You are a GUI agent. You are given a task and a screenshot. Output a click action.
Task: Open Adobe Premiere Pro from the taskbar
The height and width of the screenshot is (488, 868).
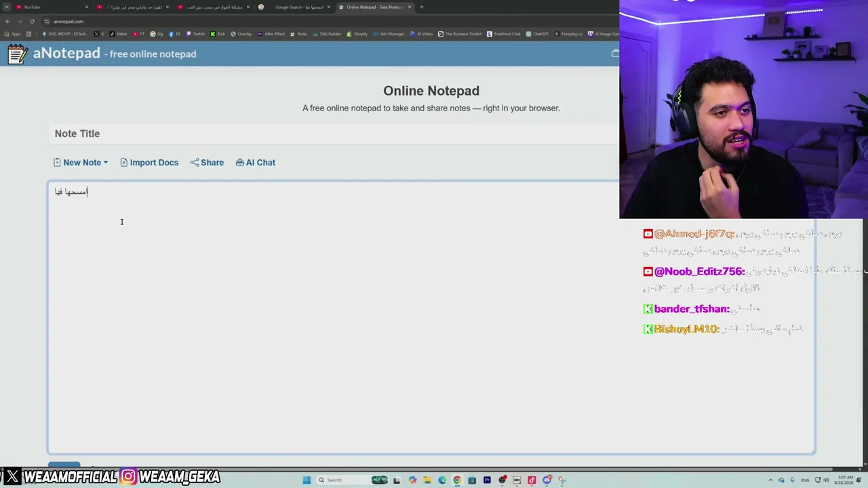[x=487, y=480]
